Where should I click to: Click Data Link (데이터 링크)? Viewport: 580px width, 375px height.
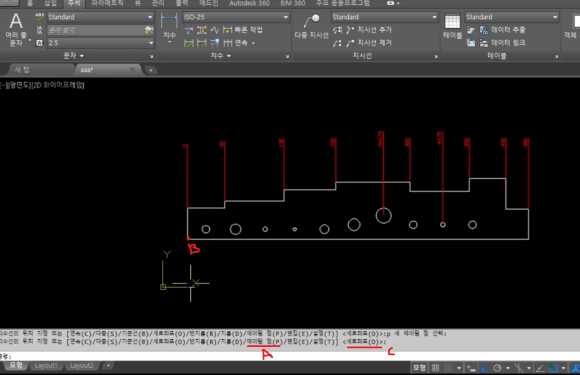[502, 43]
